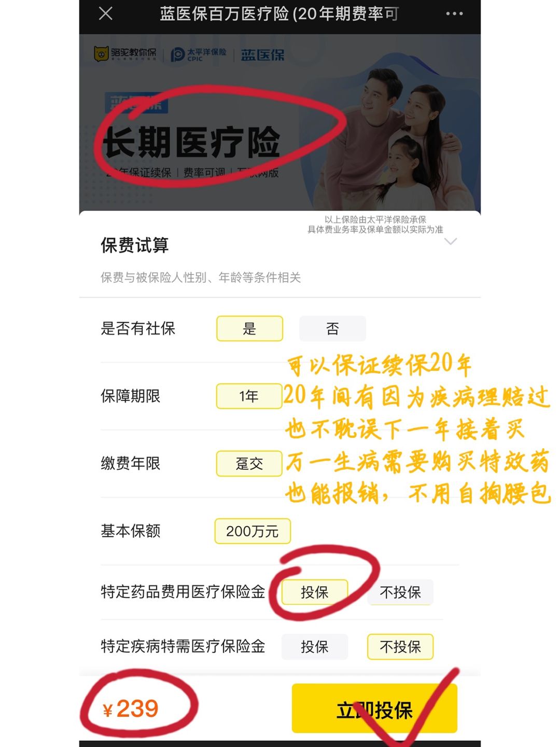Screen dimensions: 560x747
Task: Tap the ¥239 premium price
Action: pos(131,709)
